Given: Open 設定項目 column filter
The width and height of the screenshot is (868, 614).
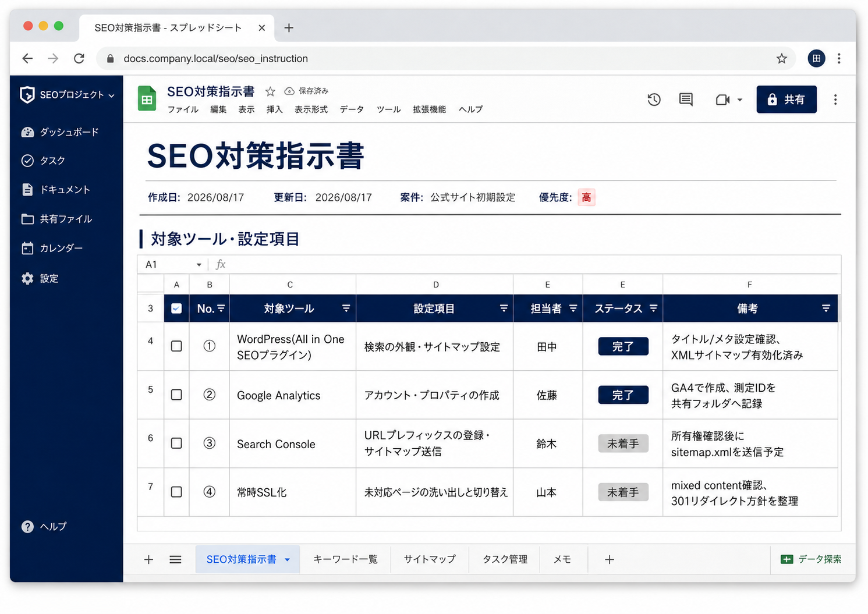Looking at the screenshot, I should coord(504,308).
